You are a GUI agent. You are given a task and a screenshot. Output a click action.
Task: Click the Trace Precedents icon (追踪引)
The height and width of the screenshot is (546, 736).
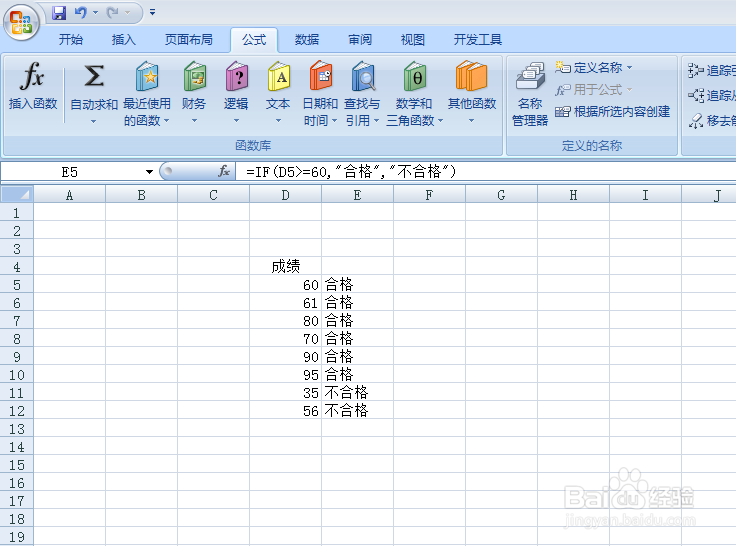[695, 71]
